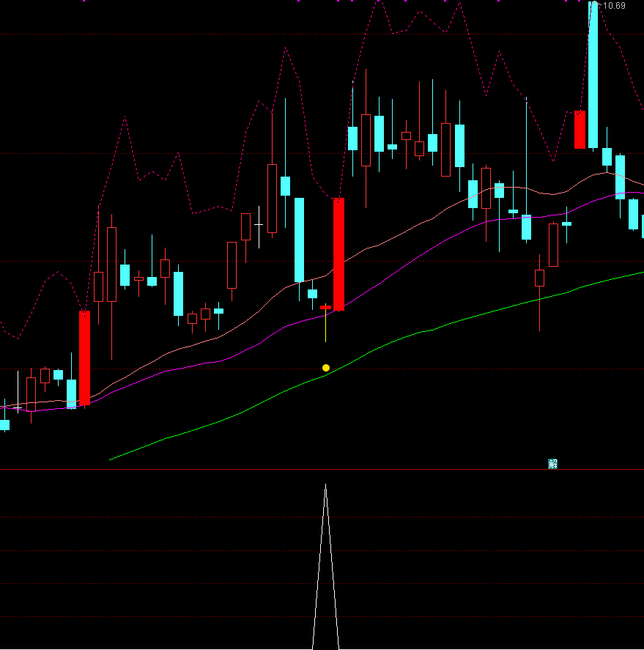The image size is (644, 650).
Task: Select the cyan candle at the chart's right edge
Action: (642, 226)
